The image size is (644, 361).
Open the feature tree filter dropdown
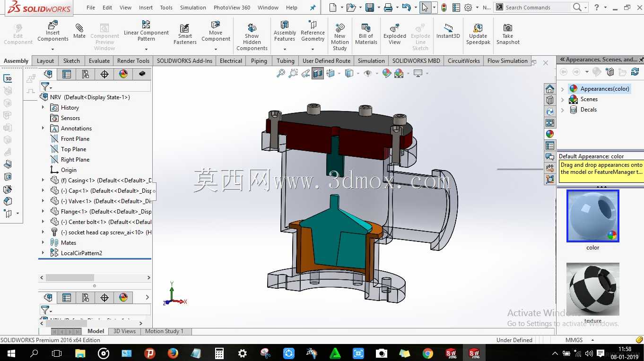[x=46, y=86]
